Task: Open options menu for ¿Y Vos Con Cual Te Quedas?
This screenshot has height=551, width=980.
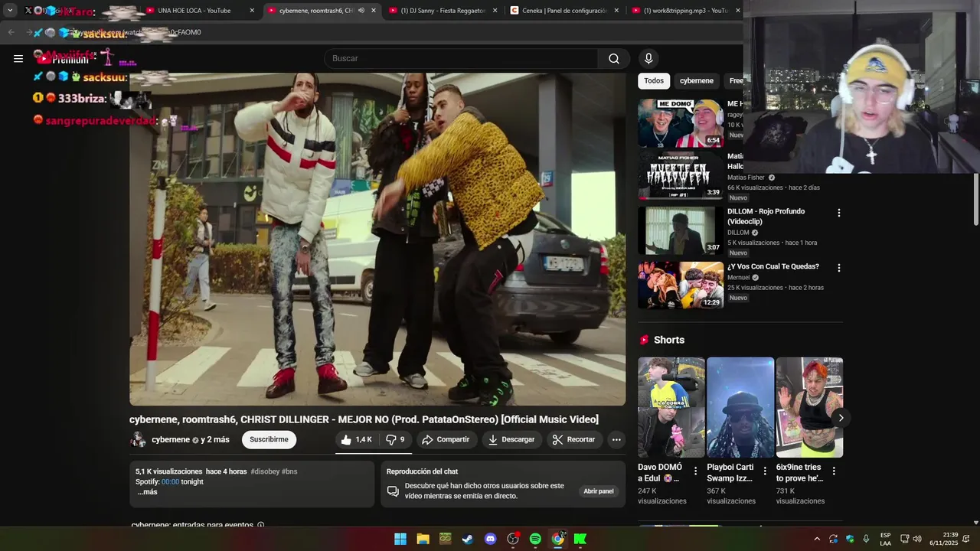Action: [x=838, y=268]
